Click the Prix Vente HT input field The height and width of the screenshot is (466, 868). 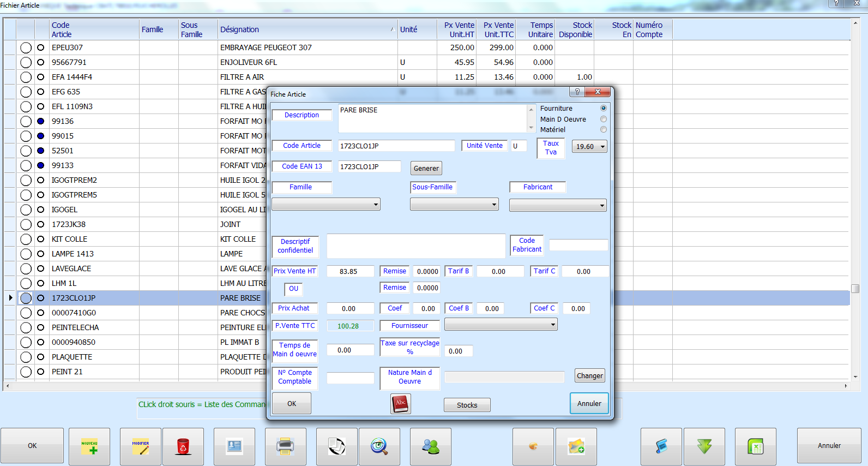[349, 271]
